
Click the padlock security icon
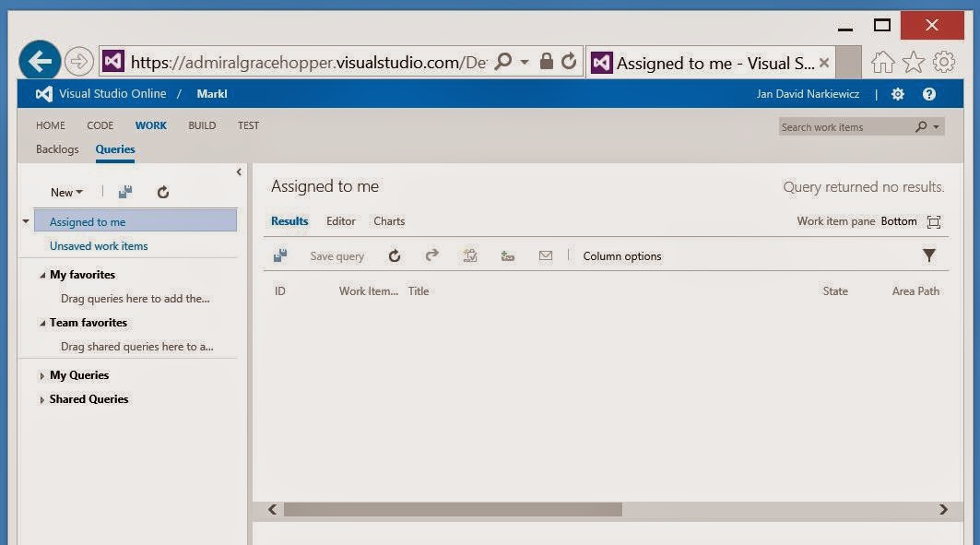(x=547, y=61)
